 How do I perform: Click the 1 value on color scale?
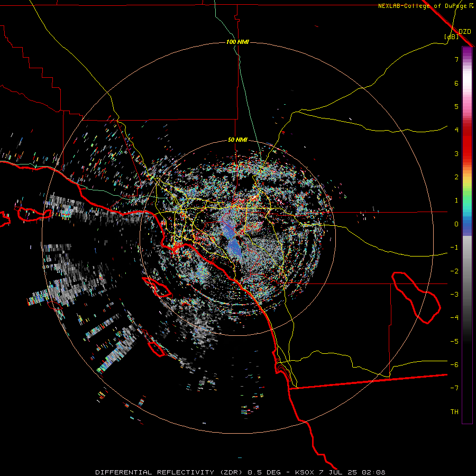click(x=456, y=200)
